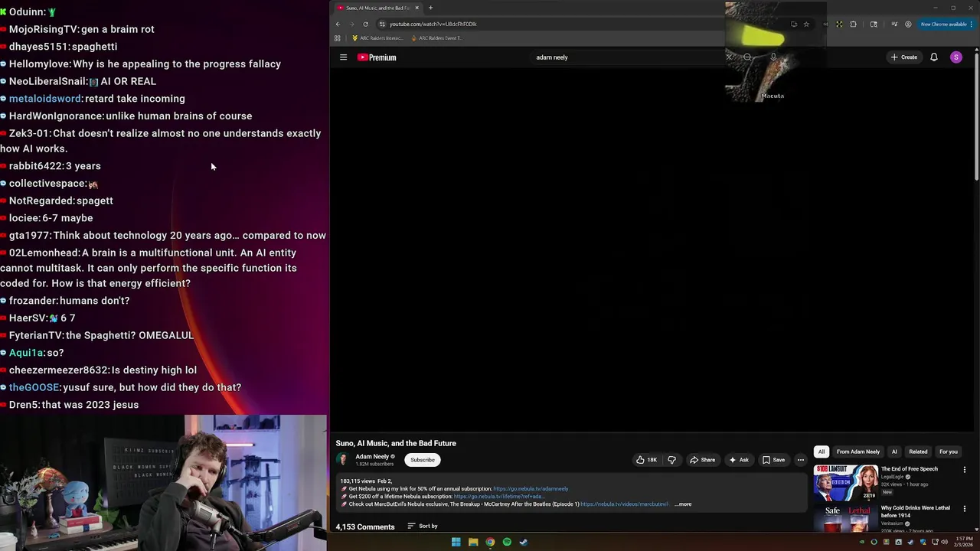Click the taskbar clock showing 1:57 PM
The width and height of the screenshot is (980, 551).
pos(964,542)
